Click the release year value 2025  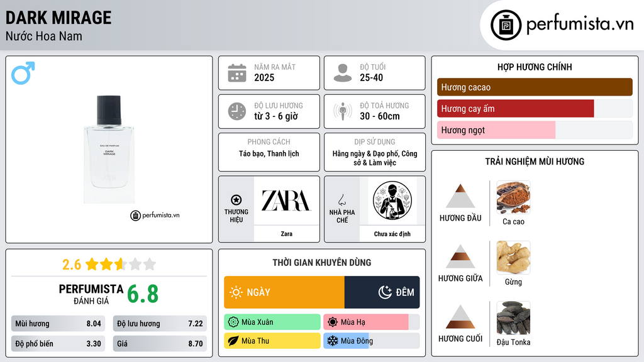264,77
